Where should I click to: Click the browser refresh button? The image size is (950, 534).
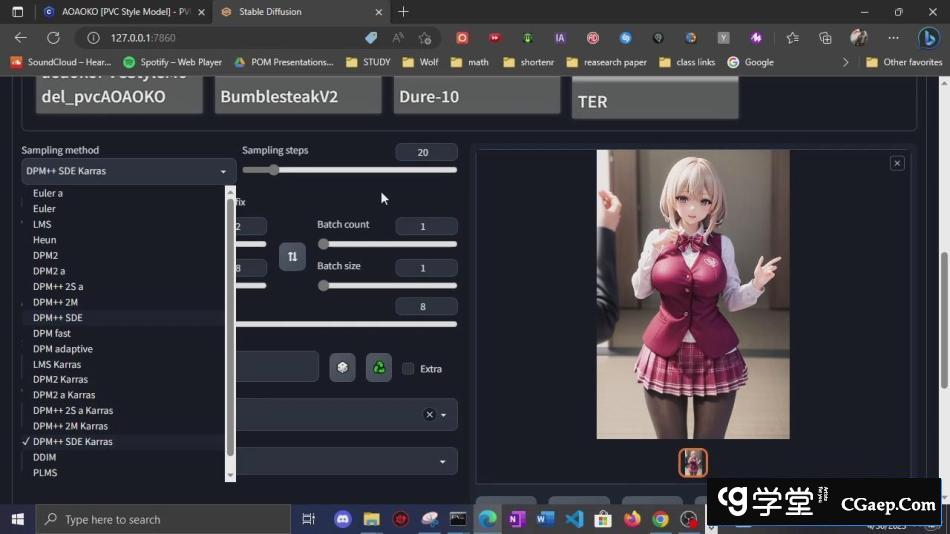tap(53, 38)
